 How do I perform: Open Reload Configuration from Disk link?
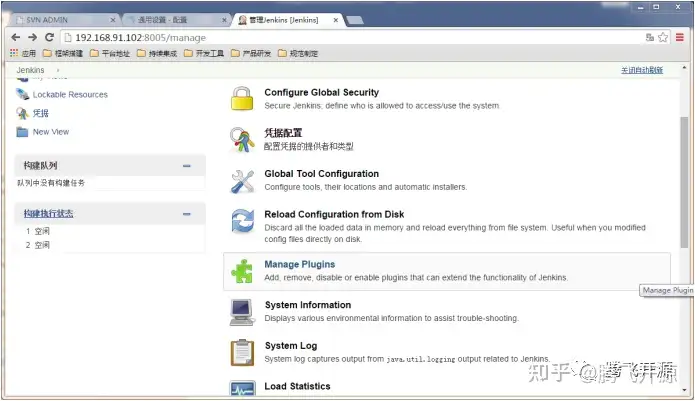tap(334, 214)
